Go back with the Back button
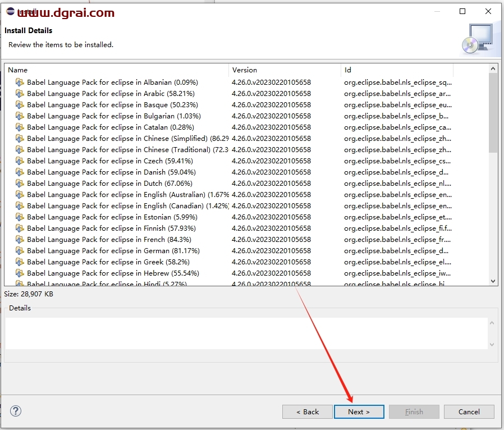Viewport: 504px width, 430px height. pos(308,411)
